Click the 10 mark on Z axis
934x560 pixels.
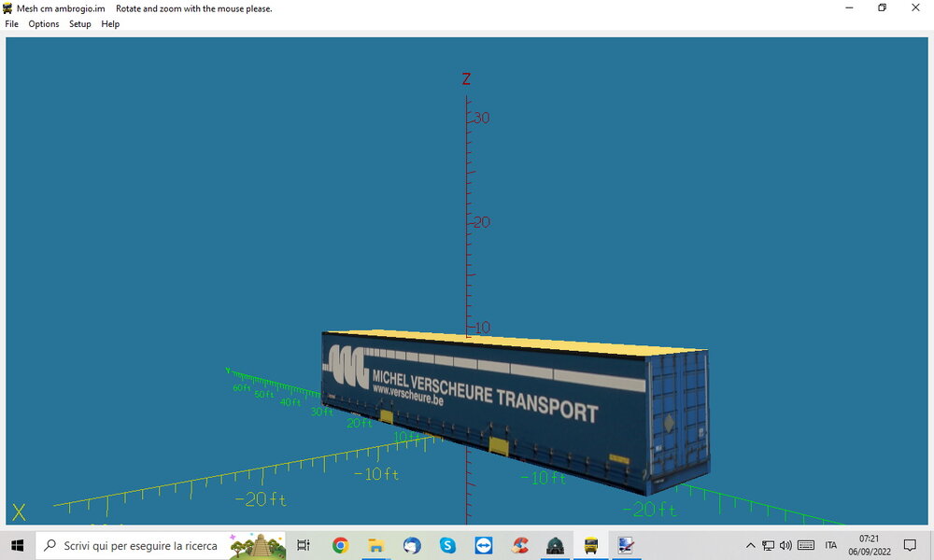482,328
